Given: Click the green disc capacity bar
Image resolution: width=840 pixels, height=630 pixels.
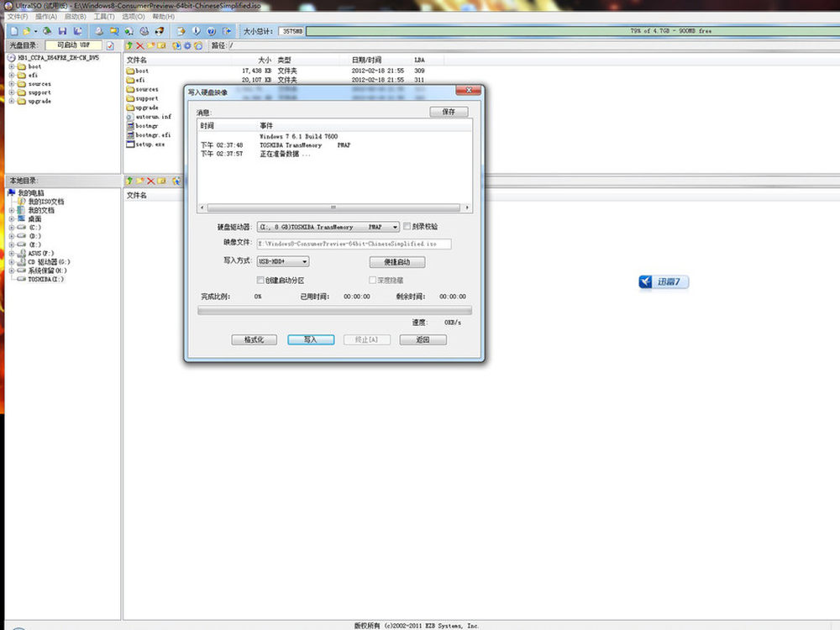Looking at the screenshot, I should pyautogui.click(x=573, y=31).
